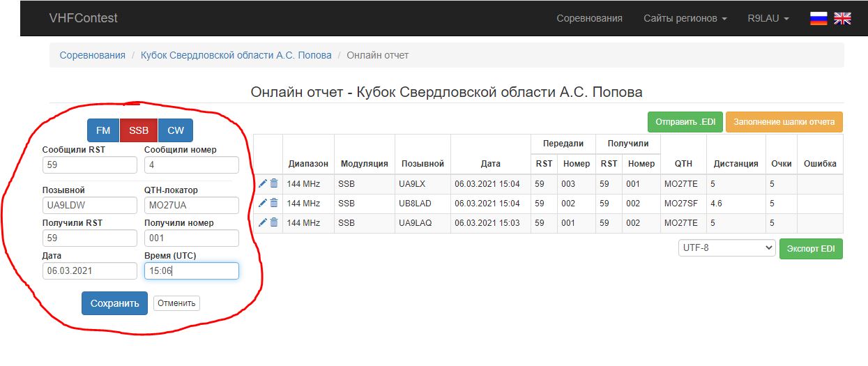
Task: Delete the UA9LX row with trash icon
Action: 274,183
